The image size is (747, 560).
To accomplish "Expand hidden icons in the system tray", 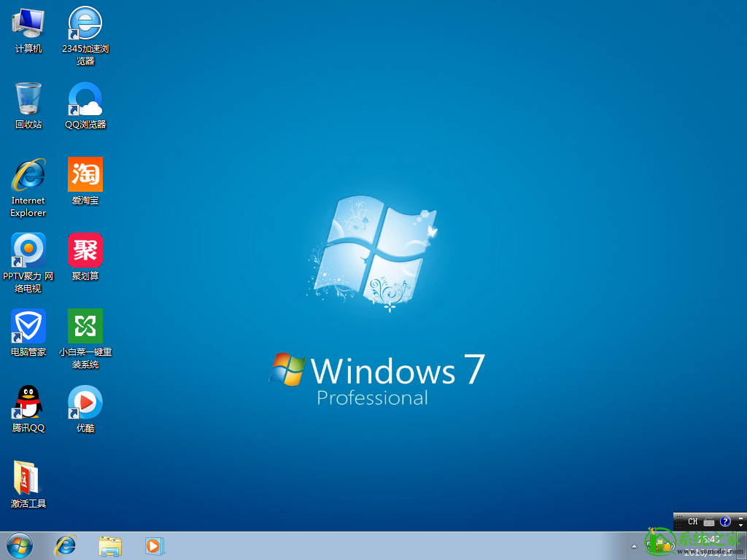I will point(633,545).
